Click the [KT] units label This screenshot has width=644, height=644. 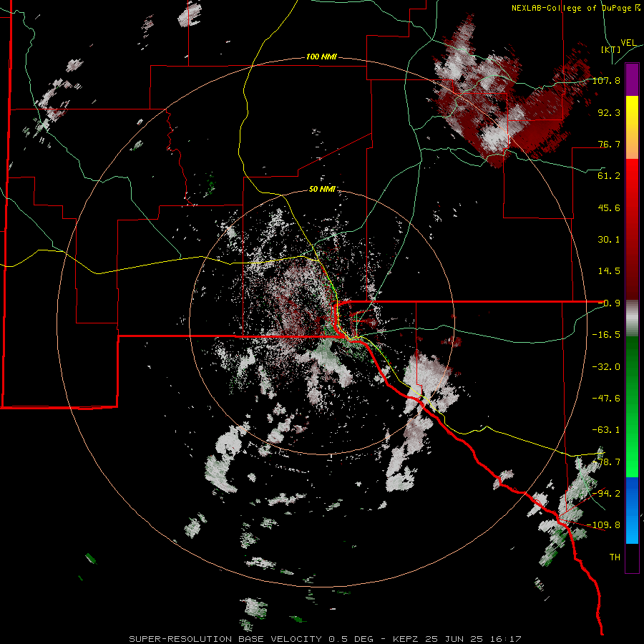(x=611, y=49)
